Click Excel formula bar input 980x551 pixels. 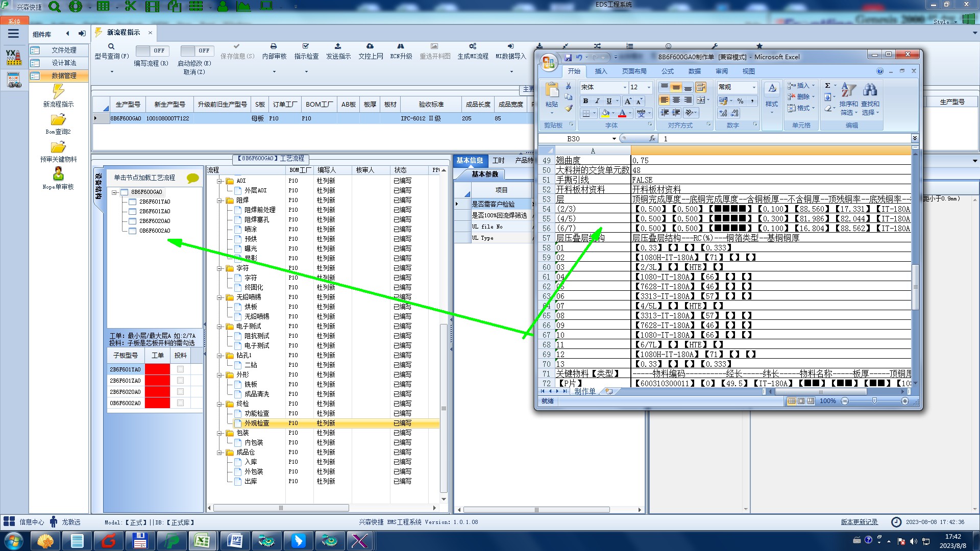[784, 139]
